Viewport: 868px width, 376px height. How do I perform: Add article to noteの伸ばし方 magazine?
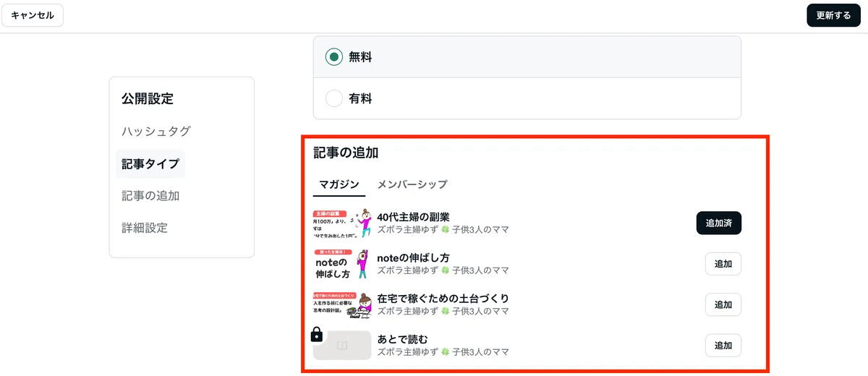coord(723,264)
